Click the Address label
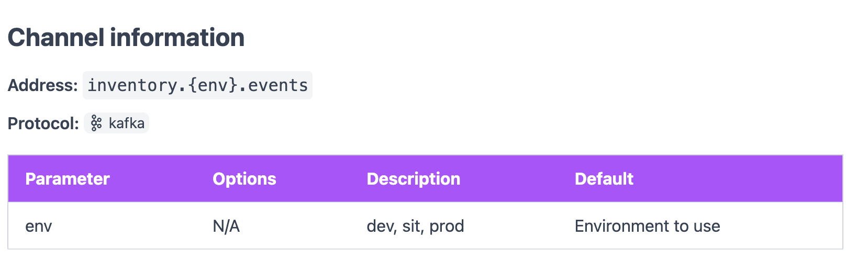868x271 pixels. click(x=43, y=85)
